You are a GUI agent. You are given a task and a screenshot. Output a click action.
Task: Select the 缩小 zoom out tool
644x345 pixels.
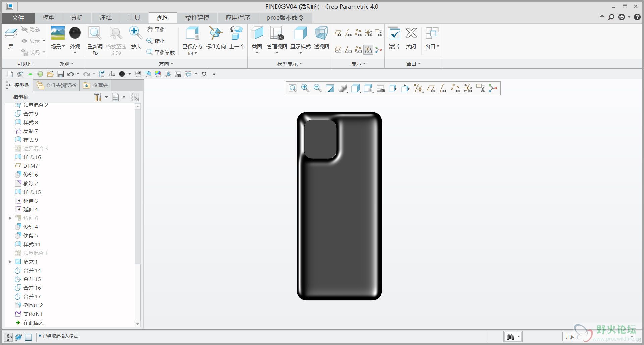[x=156, y=41]
